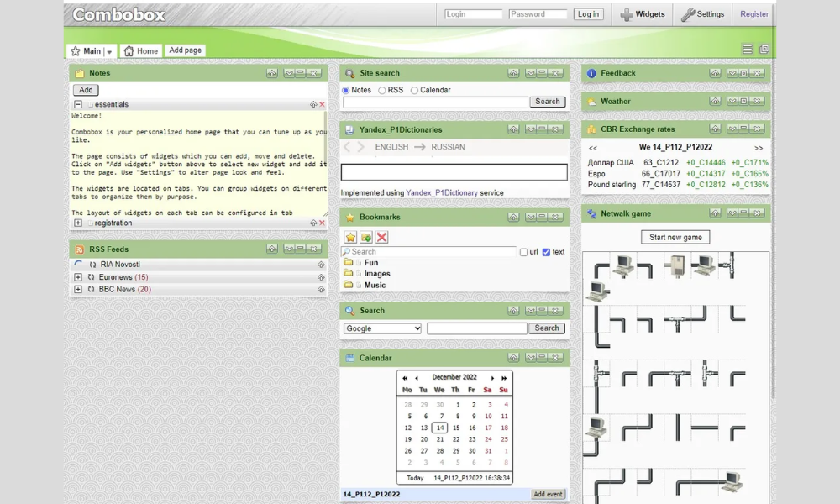Move the registration note up
The height and width of the screenshot is (504, 840).
(x=313, y=223)
